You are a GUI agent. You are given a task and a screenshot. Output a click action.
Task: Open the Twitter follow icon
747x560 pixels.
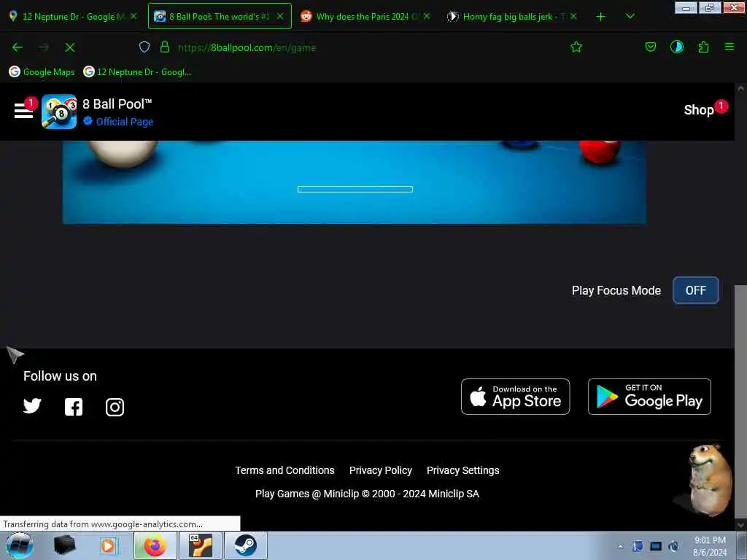(32, 406)
